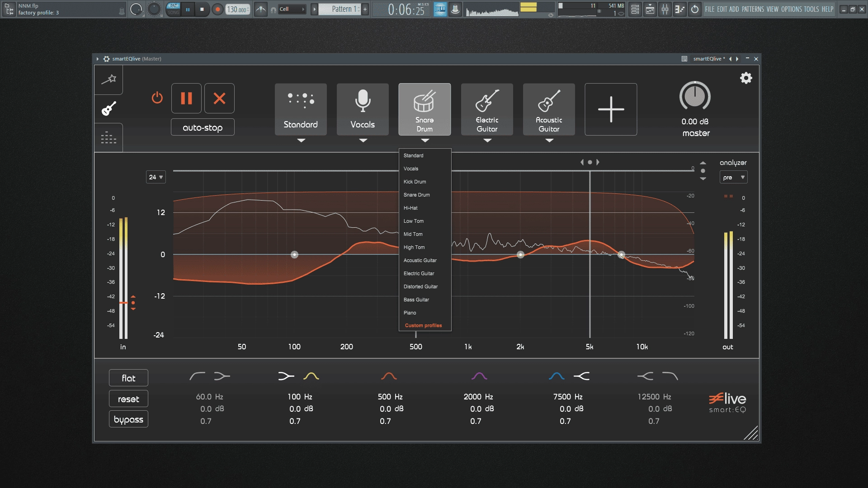Open Custom profiles entry
This screenshot has height=488, width=868.
click(x=425, y=325)
